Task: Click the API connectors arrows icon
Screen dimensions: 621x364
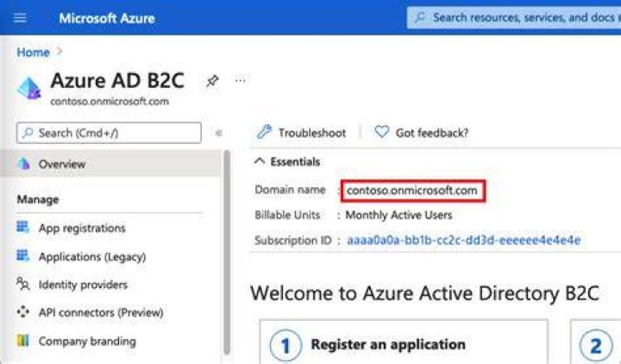Action: tap(22, 312)
